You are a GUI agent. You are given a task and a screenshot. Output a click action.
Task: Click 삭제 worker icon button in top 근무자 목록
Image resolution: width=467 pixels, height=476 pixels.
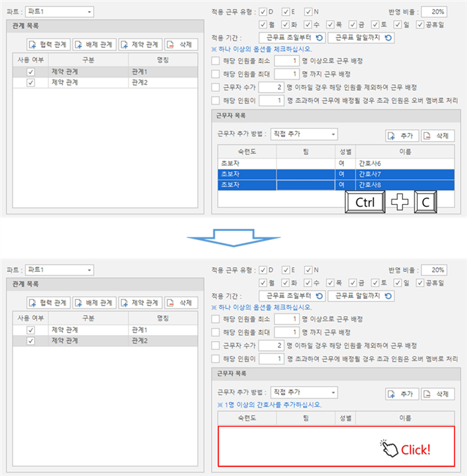[438, 136]
